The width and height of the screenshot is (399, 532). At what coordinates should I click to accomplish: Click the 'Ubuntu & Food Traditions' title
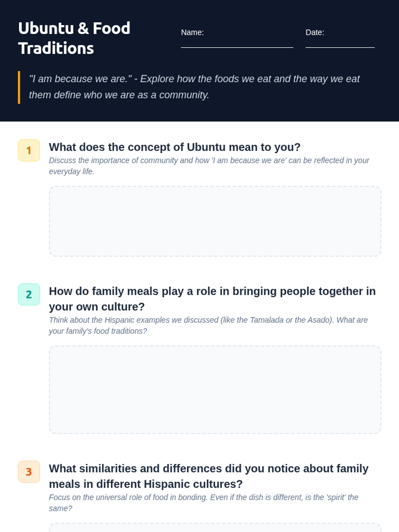(x=74, y=38)
